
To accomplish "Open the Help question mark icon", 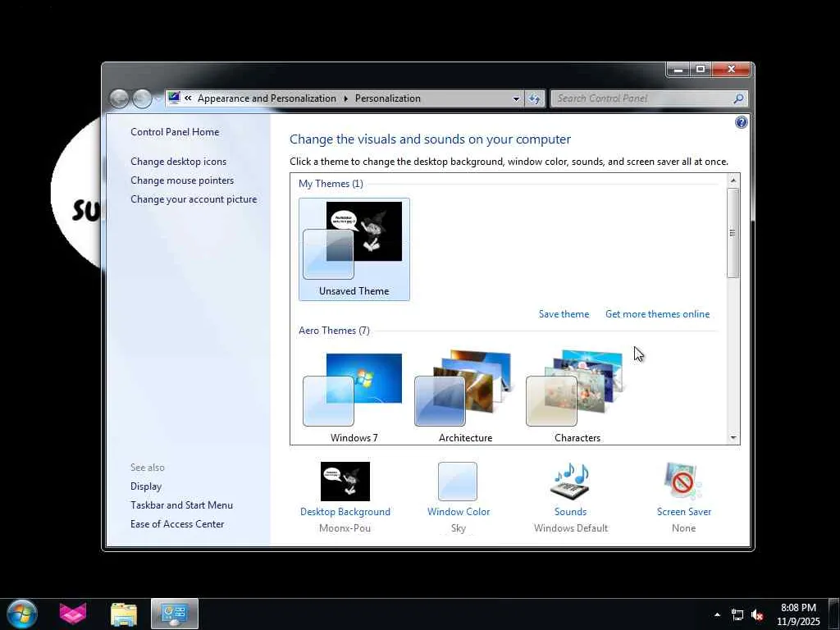I will pyautogui.click(x=741, y=123).
